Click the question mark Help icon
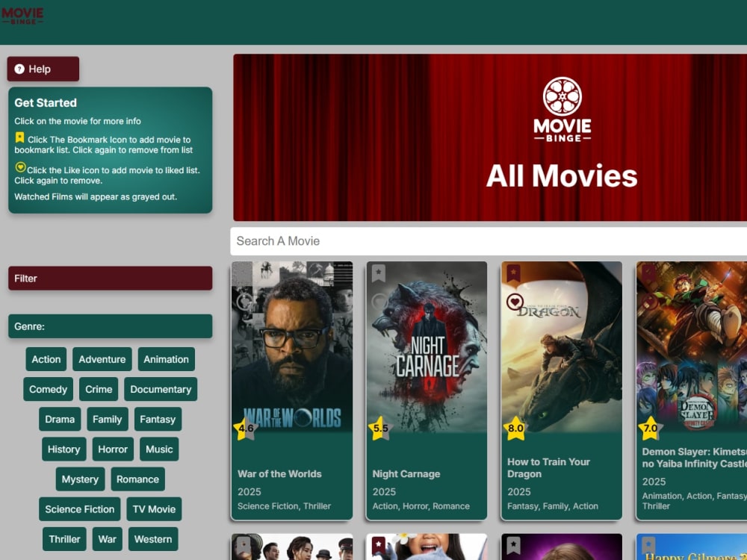This screenshot has height=560, width=747. click(19, 69)
